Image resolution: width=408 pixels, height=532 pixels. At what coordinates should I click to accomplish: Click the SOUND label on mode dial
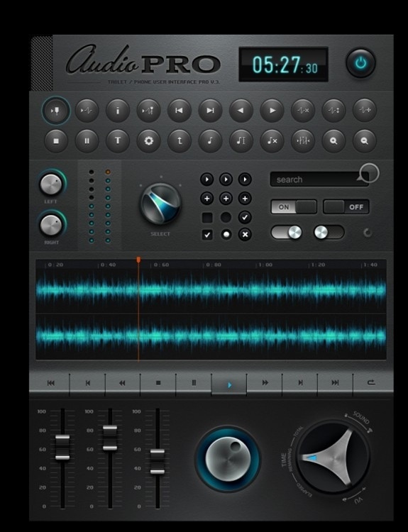(x=361, y=418)
